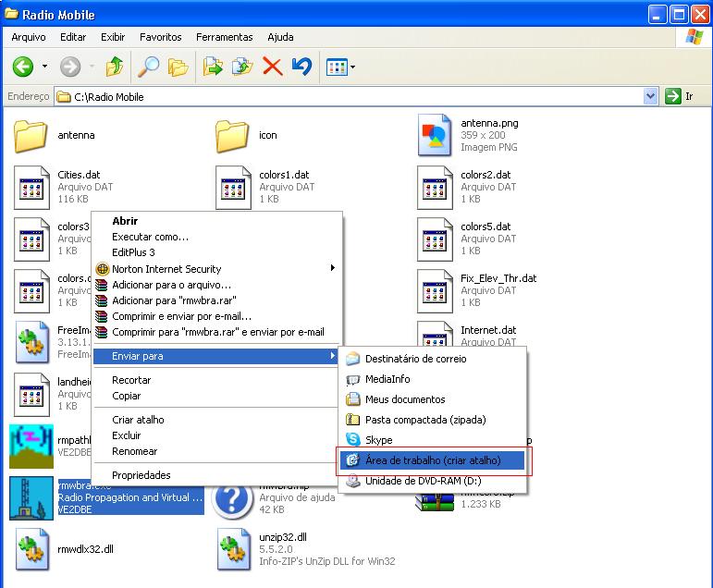Expand the address bar dropdown
The height and width of the screenshot is (588, 713).
tap(651, 96)
